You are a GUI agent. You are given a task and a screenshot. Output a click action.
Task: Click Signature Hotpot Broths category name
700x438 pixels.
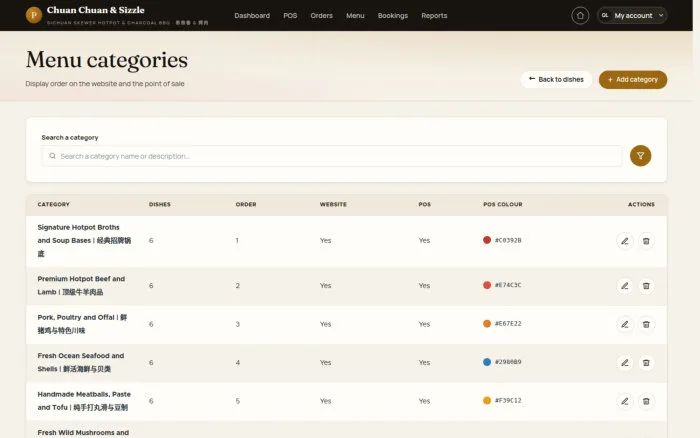(x=84, y=240)
